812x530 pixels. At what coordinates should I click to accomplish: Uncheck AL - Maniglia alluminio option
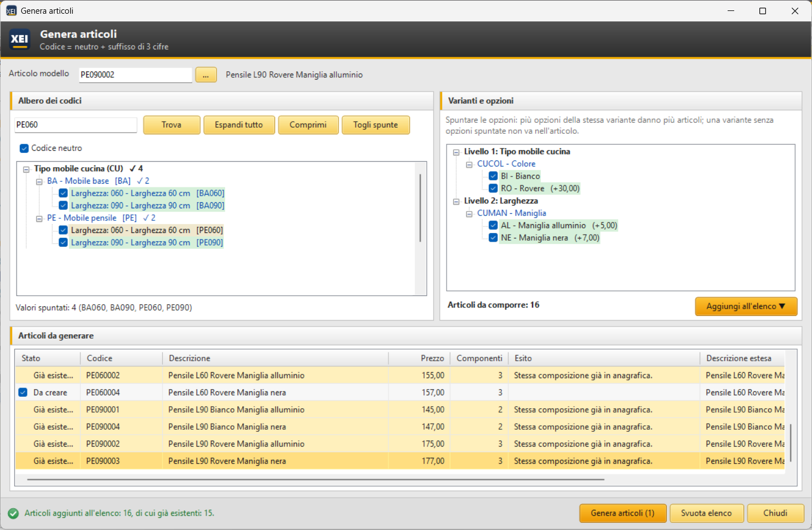click(493, 226)
